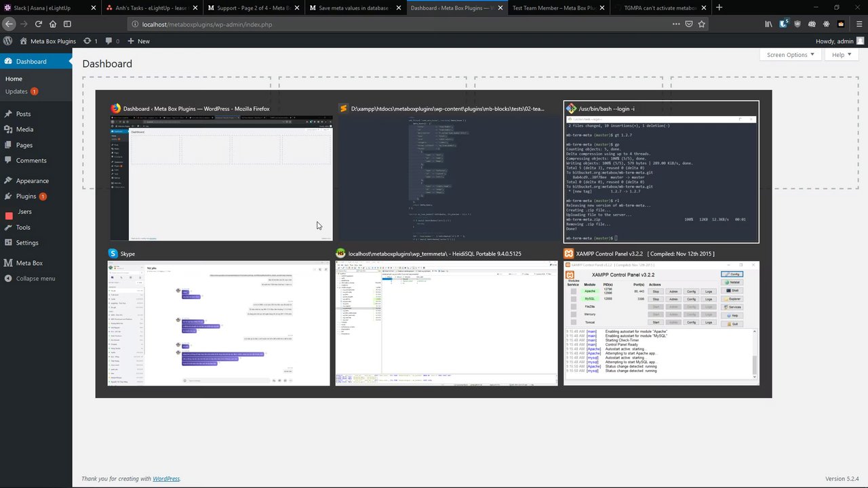Switch to the Test Team Member tab
This screenshot has height=488, width=868.
click(x=559, y=7)
